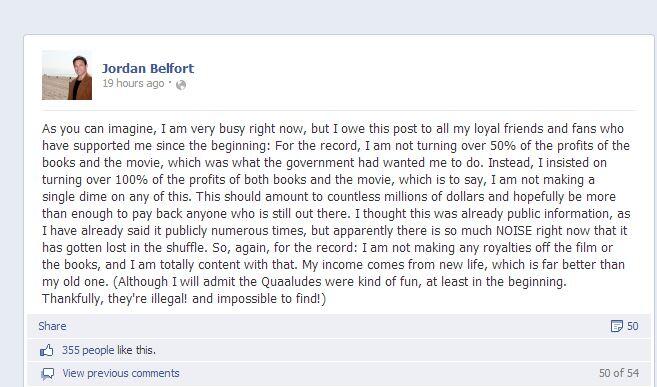The width and height of the screenshot is (657, 387).
Task: Open the 50 shares count
Action: click(x=633, y=326)
